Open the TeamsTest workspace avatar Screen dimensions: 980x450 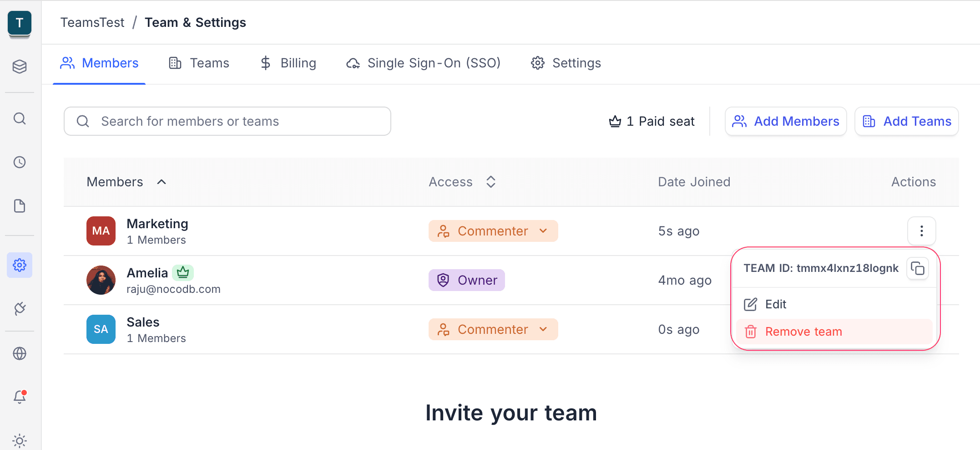[x=20, y=23]
